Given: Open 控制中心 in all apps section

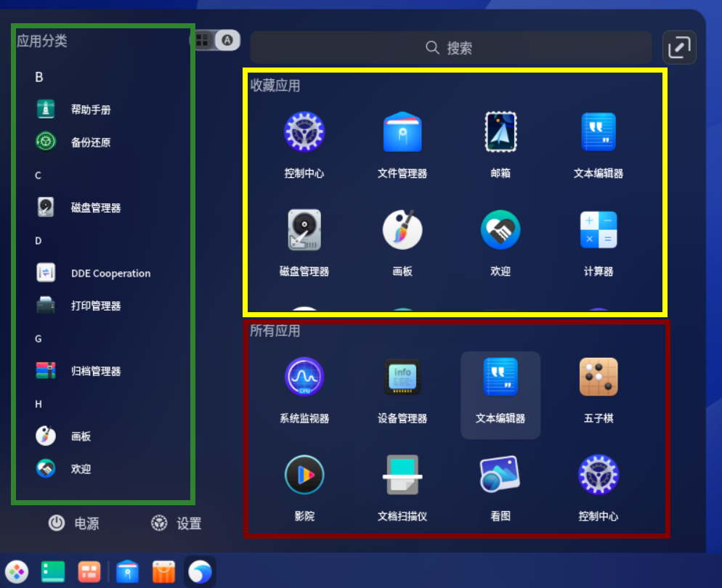Looking at the screenshot, I should click(598, 488).
